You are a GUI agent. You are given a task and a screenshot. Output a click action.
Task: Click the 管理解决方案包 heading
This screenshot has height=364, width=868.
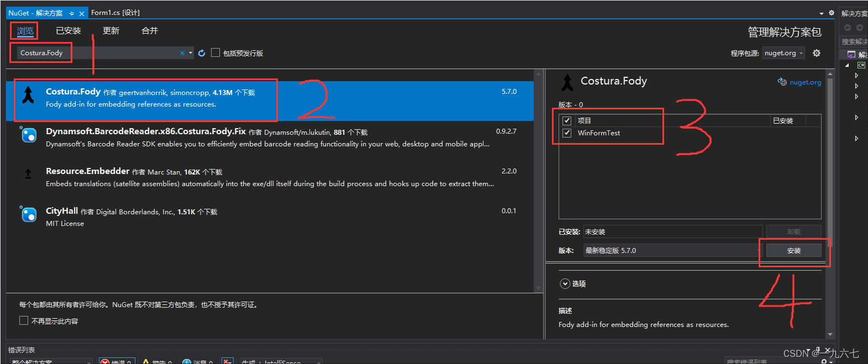point(785,32)
